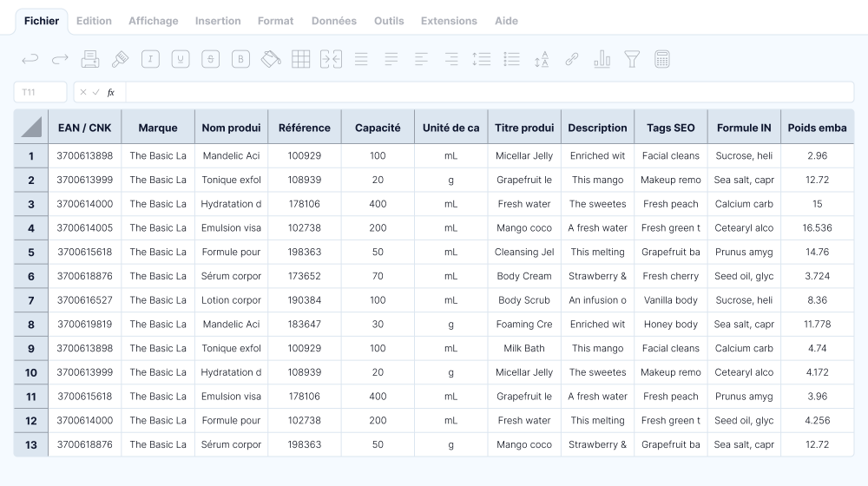Screen dimensions: 868x486
Task: Select the Marque column header
Action: tap(158, 128)
